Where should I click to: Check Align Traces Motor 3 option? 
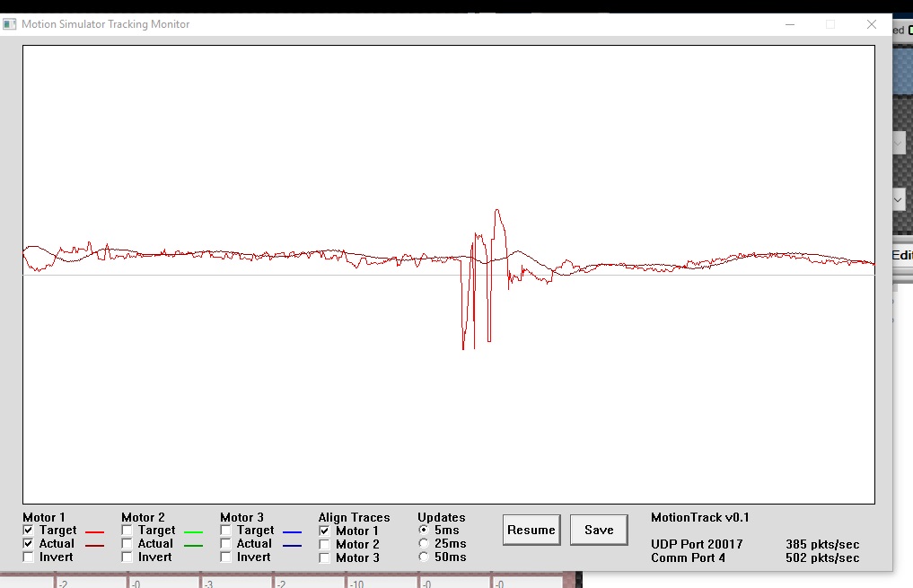325,558
